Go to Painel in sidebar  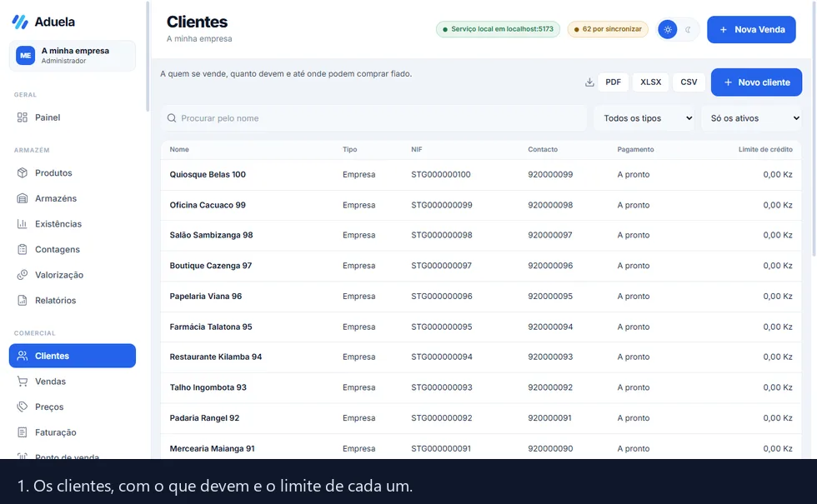point(73,117)
